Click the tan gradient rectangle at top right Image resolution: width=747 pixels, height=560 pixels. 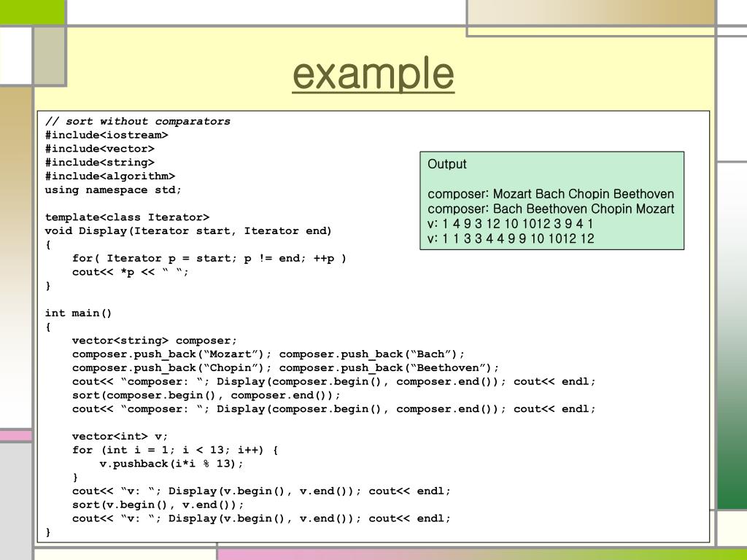coord(591,12)
